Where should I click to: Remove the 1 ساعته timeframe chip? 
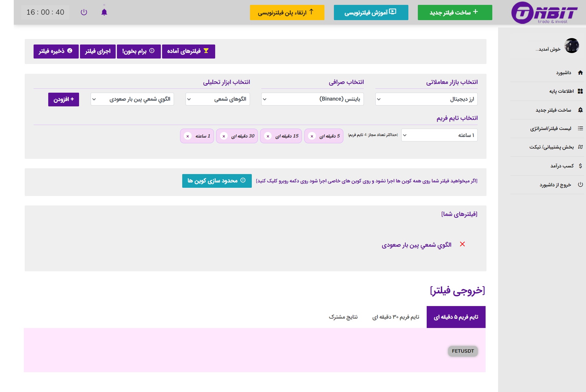click(187, 136)
